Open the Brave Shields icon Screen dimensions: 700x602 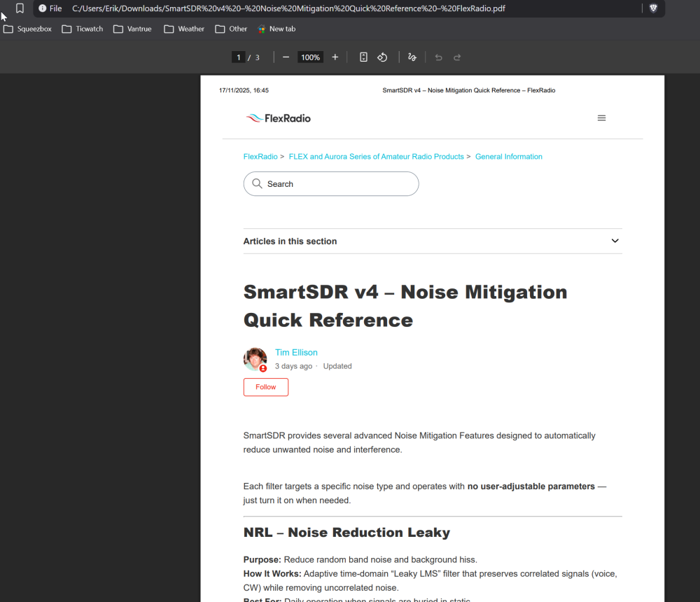pyautogui.click(x=653, y=8)
